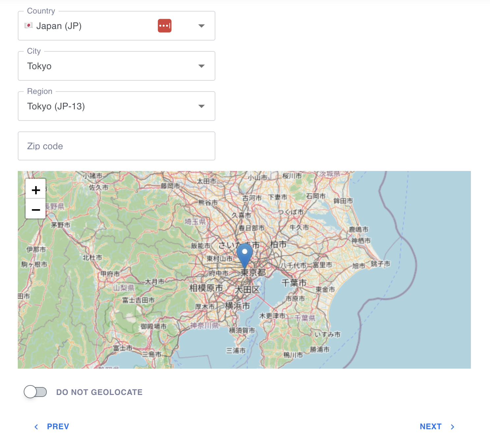
Task: Click the 鹿嶋市 label on the map
Action: tap(359, 229)
